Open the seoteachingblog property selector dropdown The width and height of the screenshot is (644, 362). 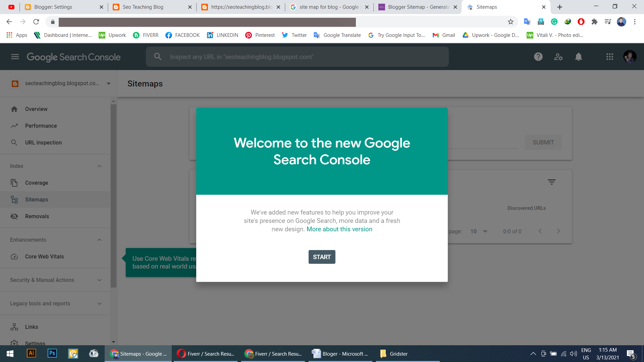108,83
